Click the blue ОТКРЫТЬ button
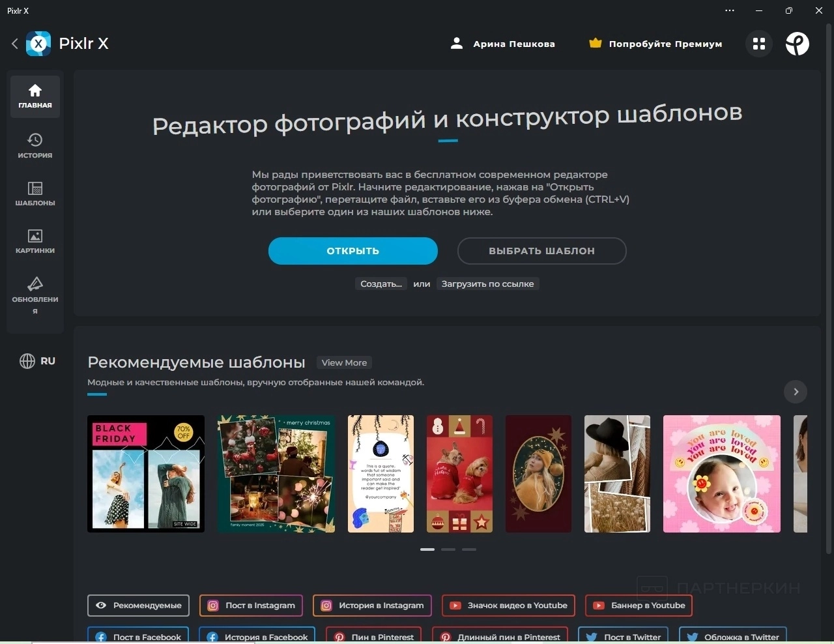This screenshot has width=834, height=644. [x=353, y=251]
